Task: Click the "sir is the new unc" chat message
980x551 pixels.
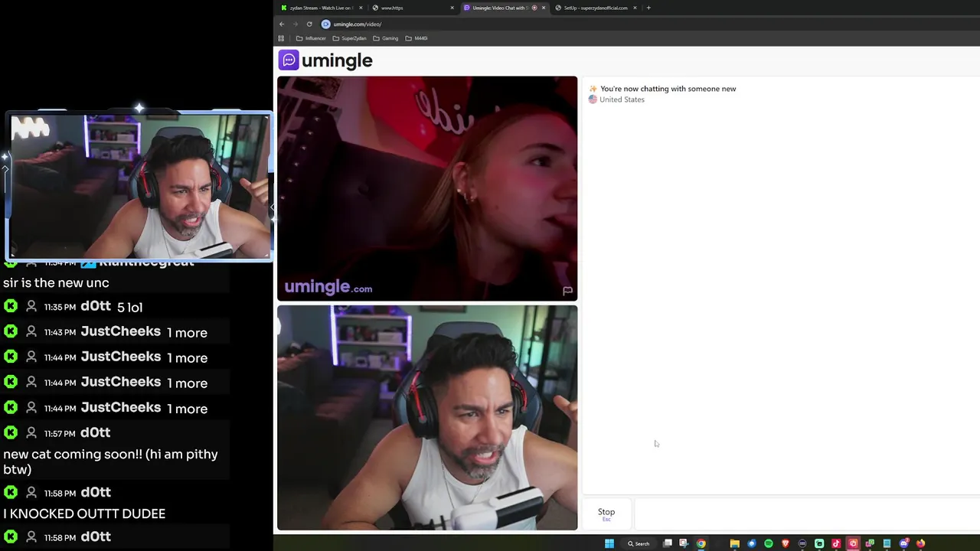Action: pyautogui.click(x=56, y=282)
